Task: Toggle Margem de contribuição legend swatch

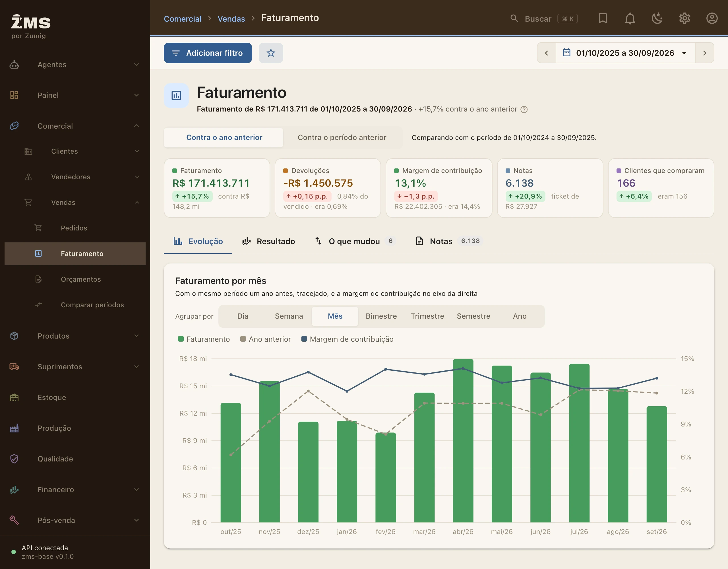Action: (x=304, y=339)
